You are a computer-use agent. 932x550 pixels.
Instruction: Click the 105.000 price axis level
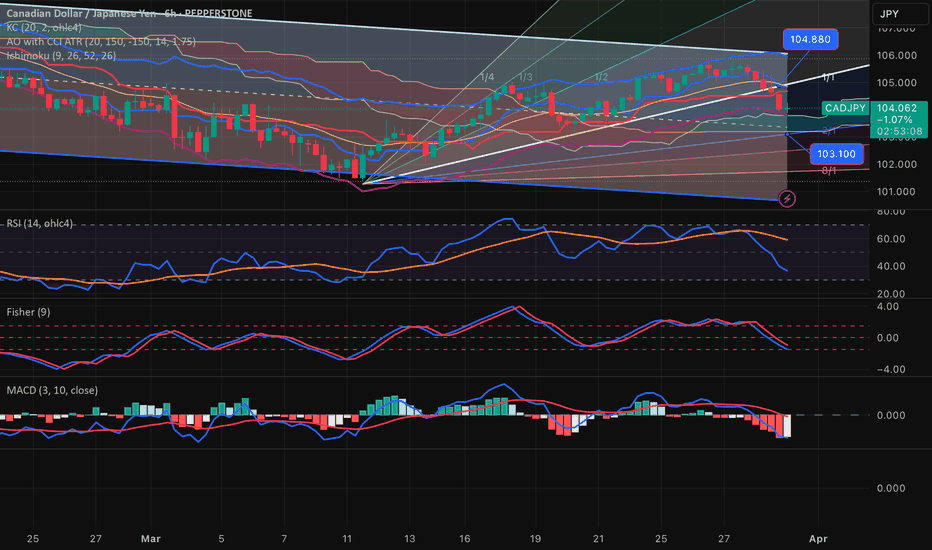tap(896, 83)
